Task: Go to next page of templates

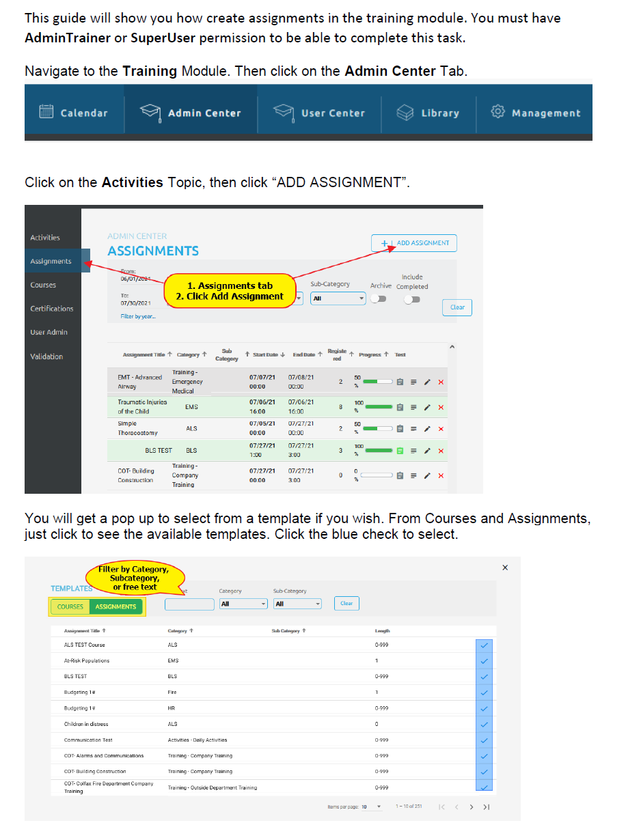Action: [471, 807]
